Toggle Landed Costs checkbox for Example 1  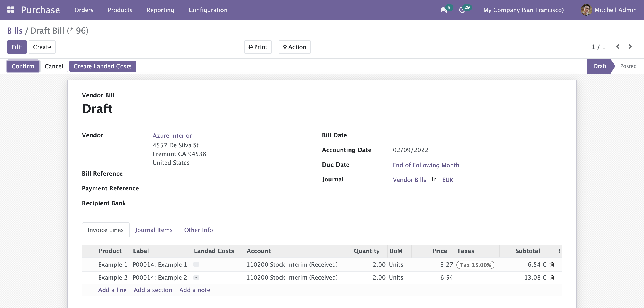pyautogui.click(x=196, y=265)
